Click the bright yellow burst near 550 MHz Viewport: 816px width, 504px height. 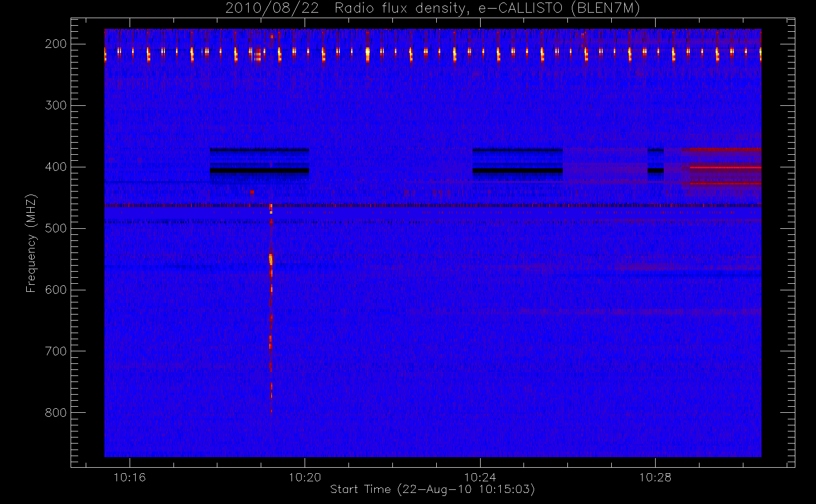coord(271,260)
